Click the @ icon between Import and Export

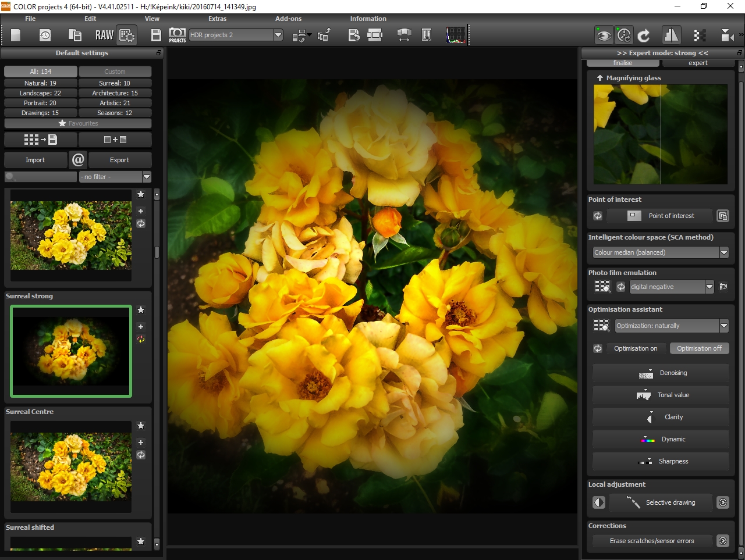click(78, 159)
